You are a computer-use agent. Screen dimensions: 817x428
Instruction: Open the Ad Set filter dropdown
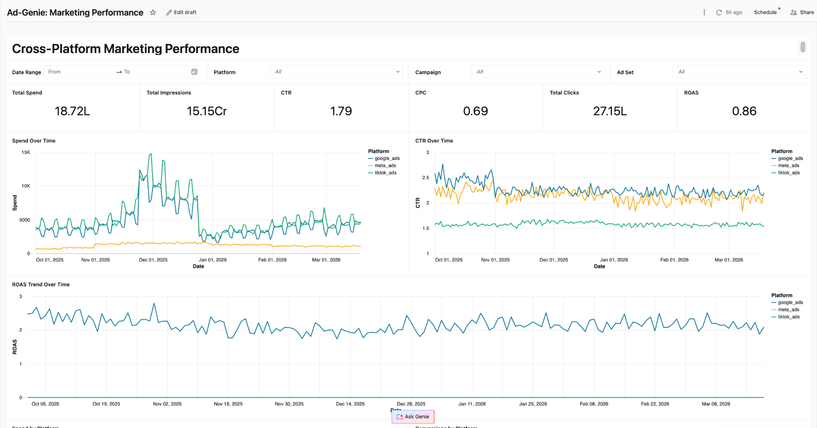point(739,72)
